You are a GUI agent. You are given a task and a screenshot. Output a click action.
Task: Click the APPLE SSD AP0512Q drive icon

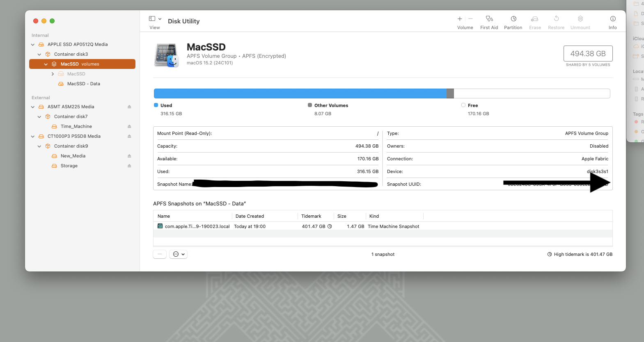click(x=41, y=44)
